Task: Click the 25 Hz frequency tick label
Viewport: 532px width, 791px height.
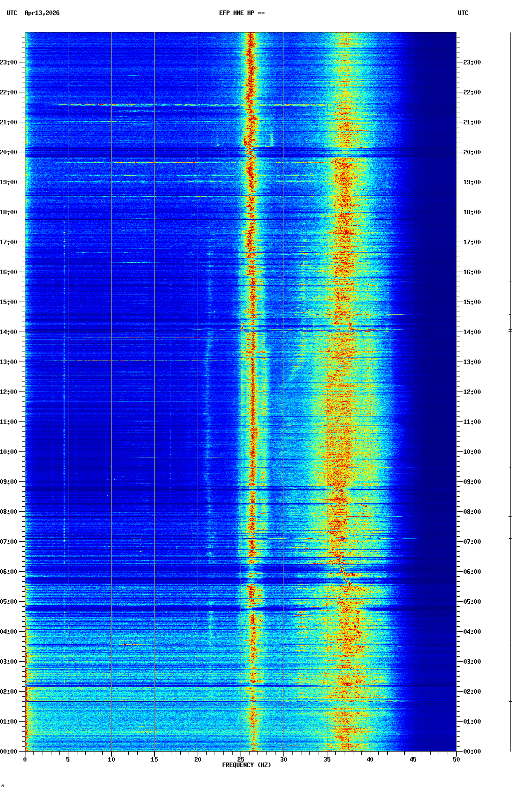Action: click(x=241, y=760)
